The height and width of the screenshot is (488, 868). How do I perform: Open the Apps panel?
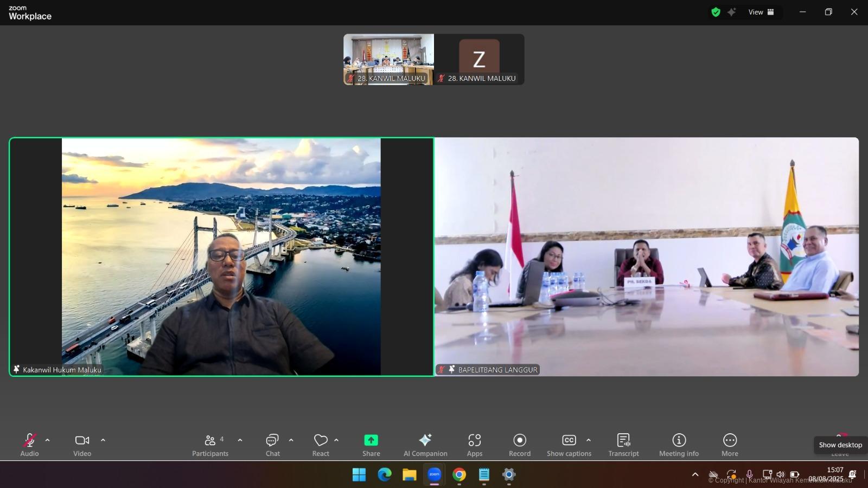click(x=475, y=445)
